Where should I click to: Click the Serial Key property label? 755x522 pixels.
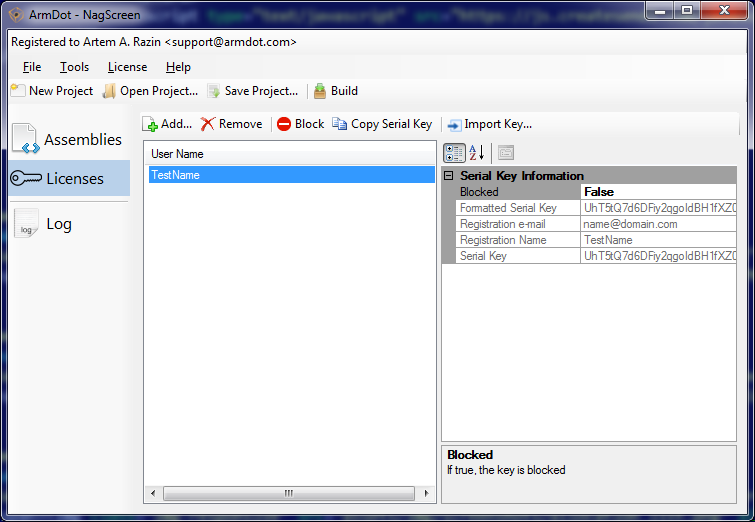(x=483, y=256)
